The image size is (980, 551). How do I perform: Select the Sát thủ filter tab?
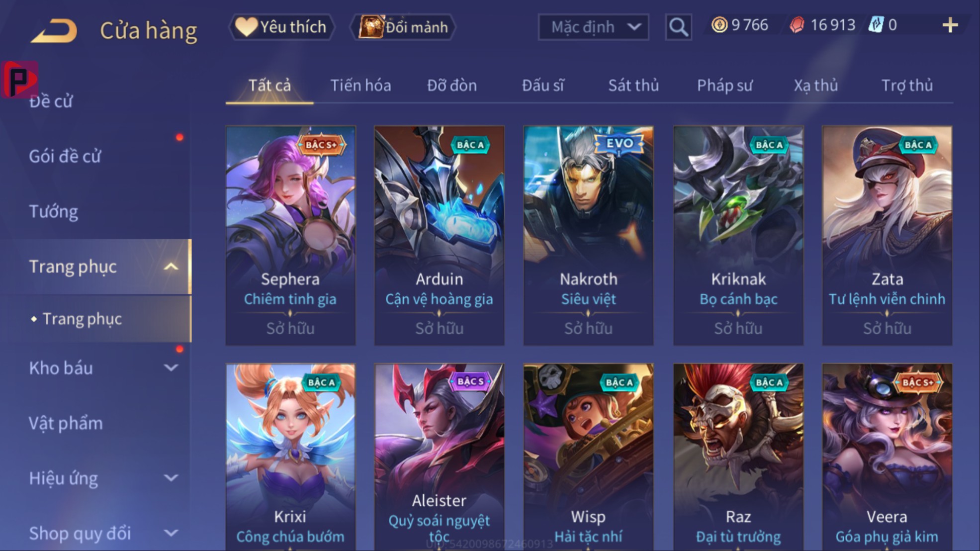point(633,86)
